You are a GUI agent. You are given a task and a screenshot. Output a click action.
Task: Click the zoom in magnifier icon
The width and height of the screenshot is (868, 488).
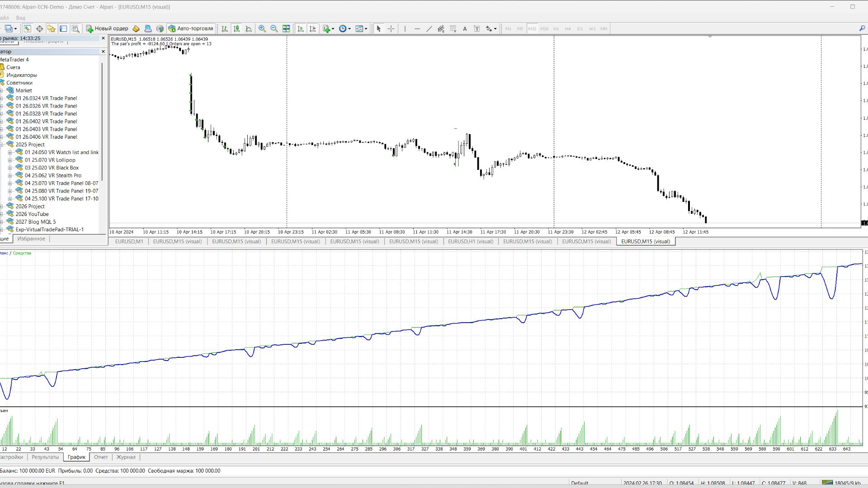pos(262,28)
